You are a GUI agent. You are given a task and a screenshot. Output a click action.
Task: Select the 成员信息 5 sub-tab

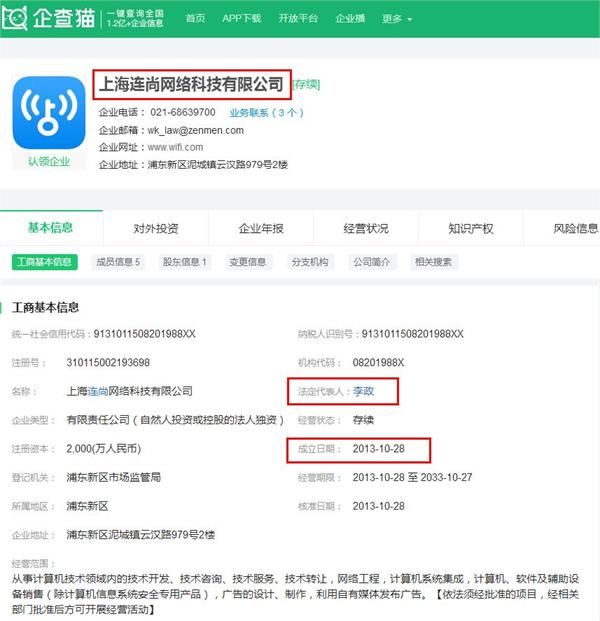tap(118, 262)
